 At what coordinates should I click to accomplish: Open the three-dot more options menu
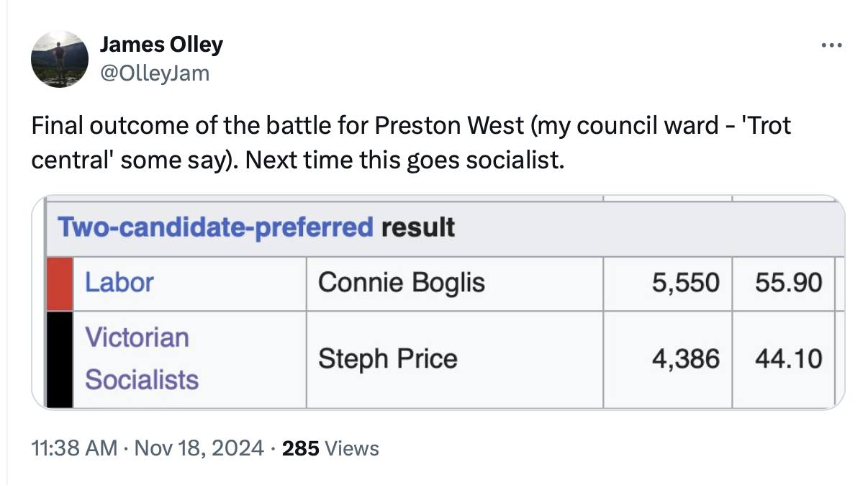tap(831, 46)
